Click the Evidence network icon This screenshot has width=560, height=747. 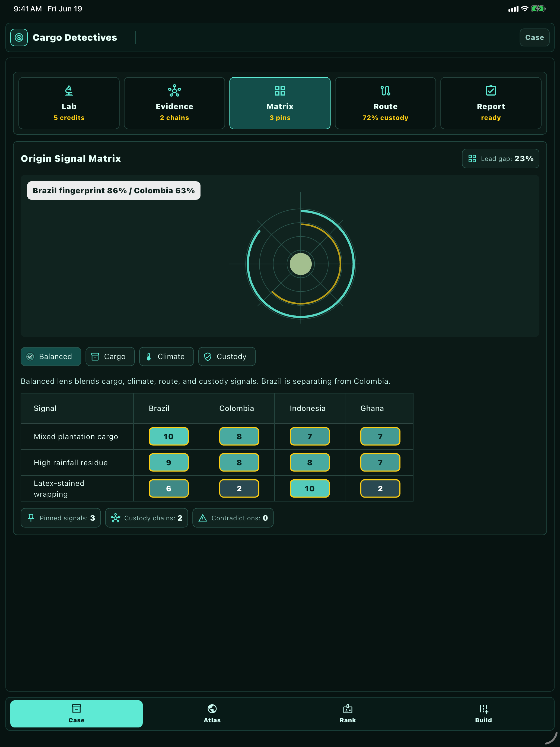[174, 90]
